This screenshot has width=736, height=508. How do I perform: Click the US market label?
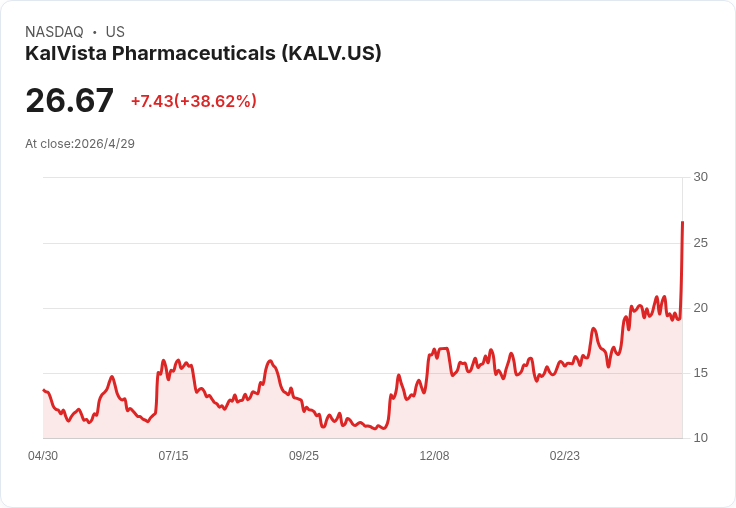pos(115,32)
